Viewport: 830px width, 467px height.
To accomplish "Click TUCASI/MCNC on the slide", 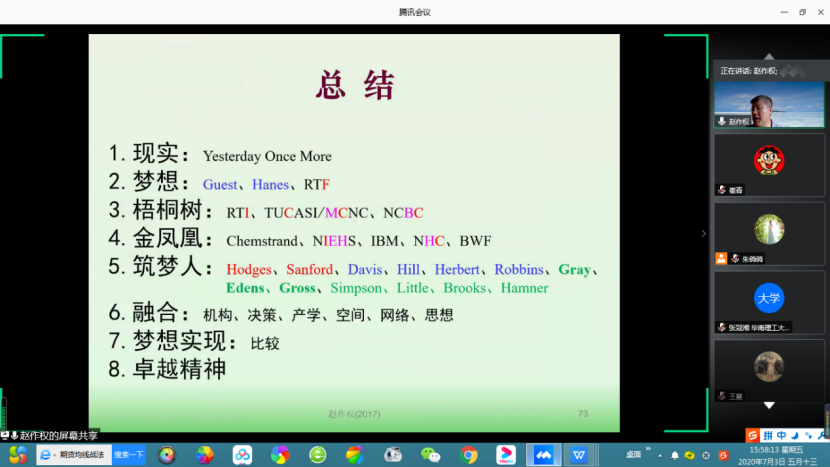I will (317, 213).
